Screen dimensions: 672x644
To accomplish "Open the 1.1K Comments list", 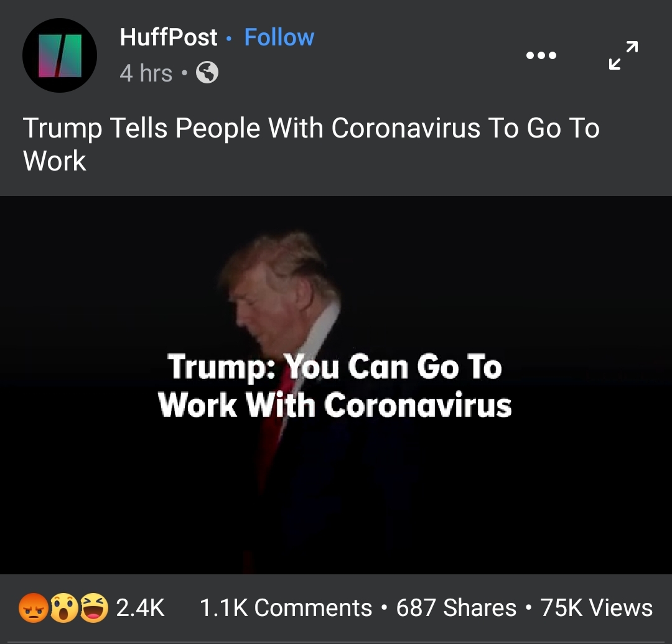I will tap(286, 607).
